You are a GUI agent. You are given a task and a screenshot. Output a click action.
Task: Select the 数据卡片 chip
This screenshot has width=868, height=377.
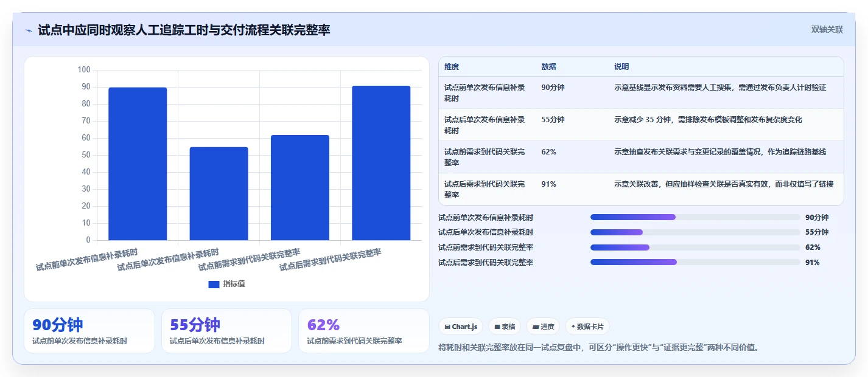click(587, 327)
